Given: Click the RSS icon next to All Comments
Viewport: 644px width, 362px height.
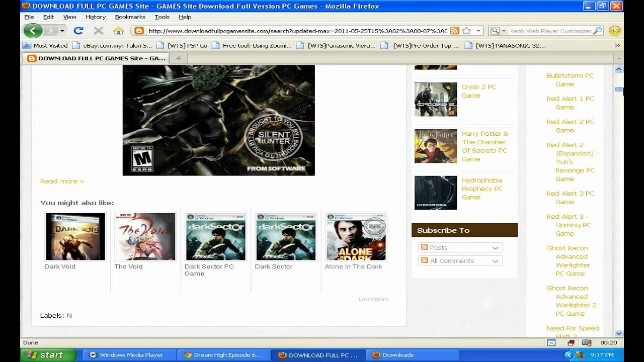Looking at the screenshot, I should coord(424,260).
